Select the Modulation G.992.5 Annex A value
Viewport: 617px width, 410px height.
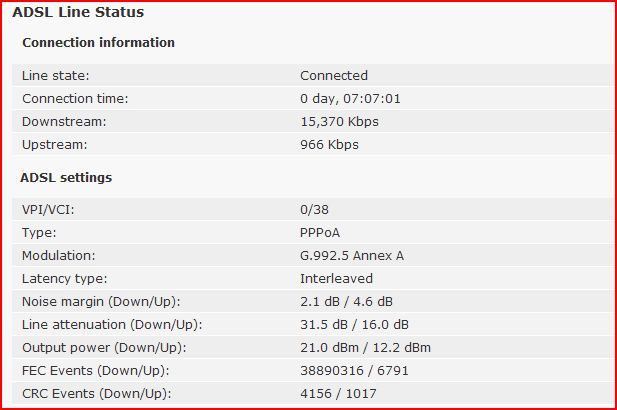pos(352,256)
